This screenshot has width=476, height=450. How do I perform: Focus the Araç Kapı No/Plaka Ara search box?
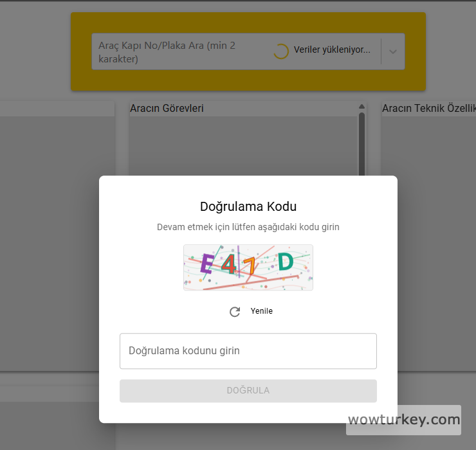[x=182, y=52]
